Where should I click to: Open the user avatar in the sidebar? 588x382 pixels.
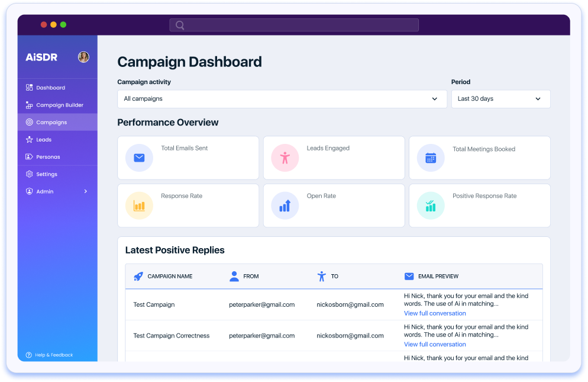click(83, 57)
